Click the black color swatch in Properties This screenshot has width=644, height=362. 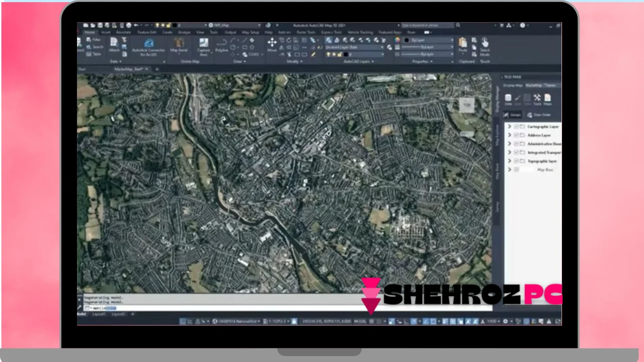406,40
